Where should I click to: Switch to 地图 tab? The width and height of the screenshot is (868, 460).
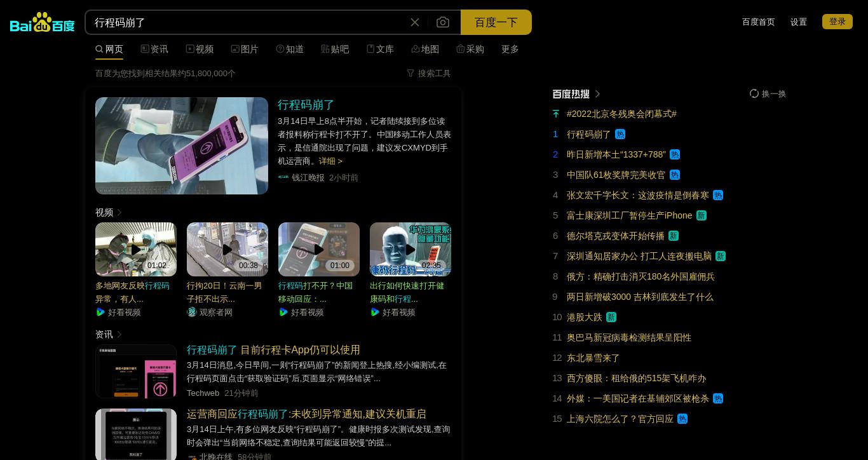[425, 49]
